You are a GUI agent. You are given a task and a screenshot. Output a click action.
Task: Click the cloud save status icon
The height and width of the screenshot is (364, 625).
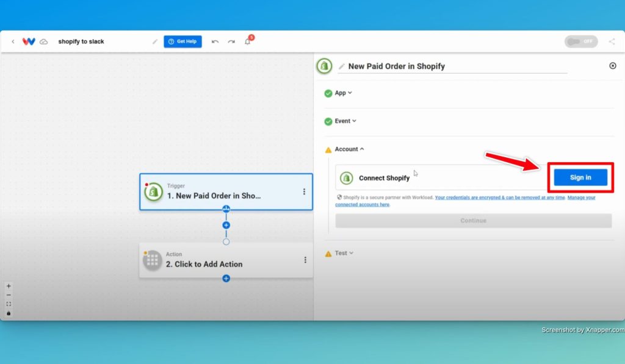pyautogui.click(x=44, y=41)
